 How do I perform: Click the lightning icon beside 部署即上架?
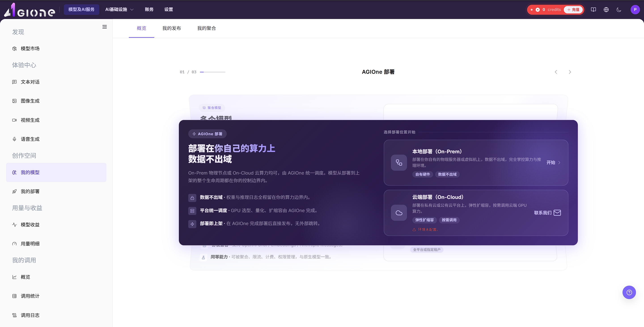pyautogui.click(x=192, y=224)
